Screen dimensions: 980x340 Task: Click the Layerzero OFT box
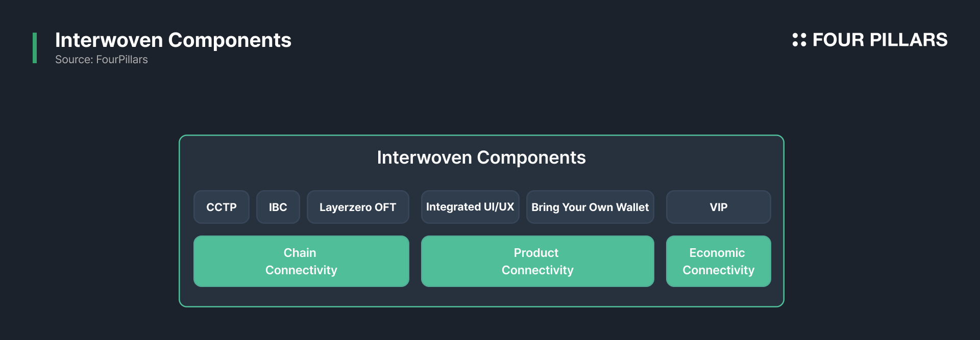point(358,207)
